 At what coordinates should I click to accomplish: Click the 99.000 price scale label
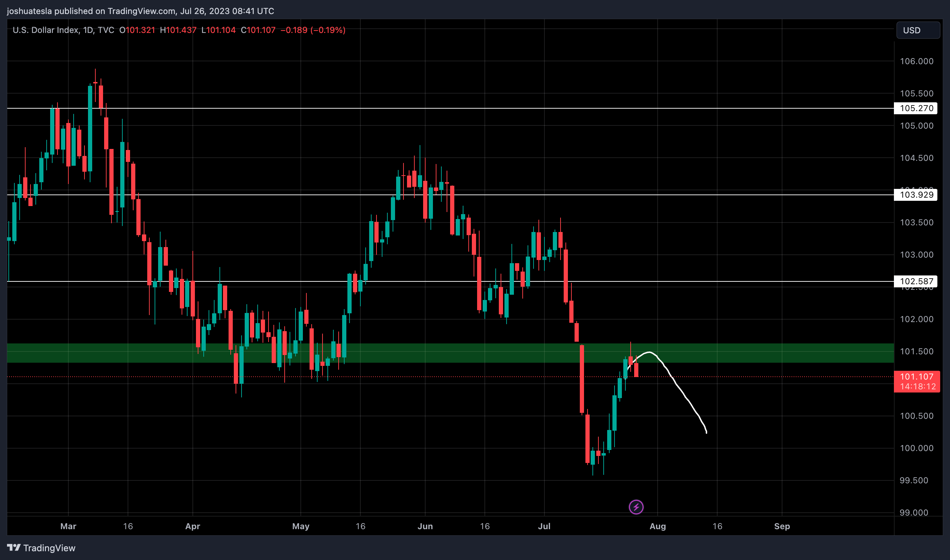coord(914,512)
